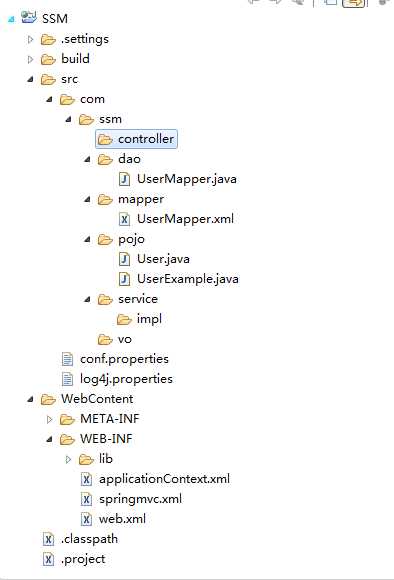Image resolution: width=394 pixels, height=580 pixels.
Task: Click the conf.properties file icon
Action: 67,359
